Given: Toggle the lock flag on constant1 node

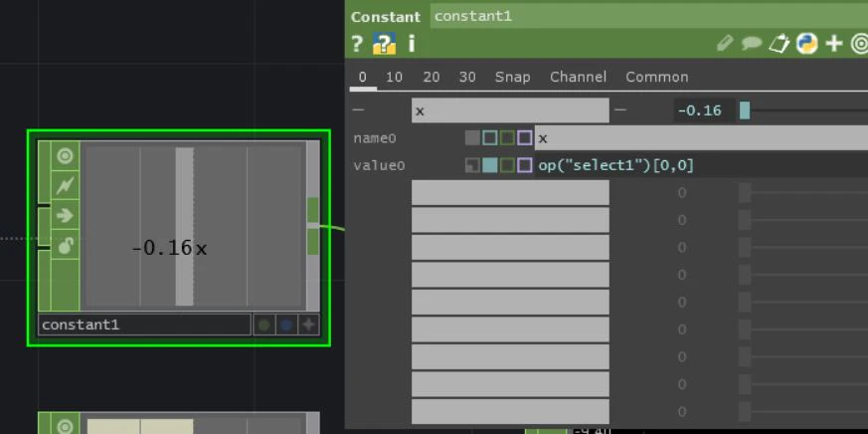Looking at the screenshot, I should coord(66,245).
